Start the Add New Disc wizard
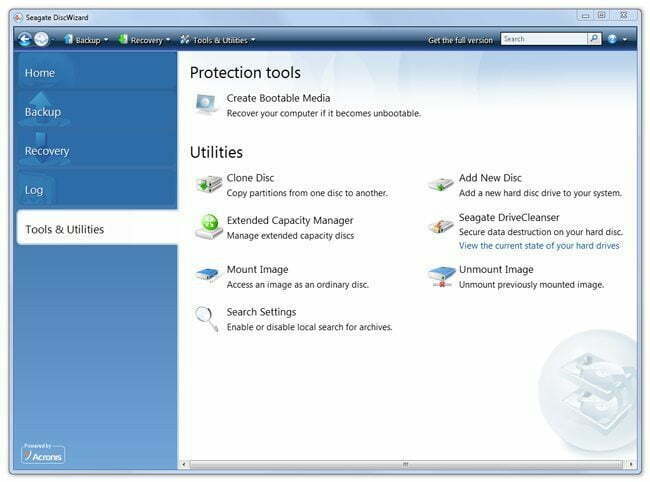Viewport: 650px width, 482px height. point(490,178)
